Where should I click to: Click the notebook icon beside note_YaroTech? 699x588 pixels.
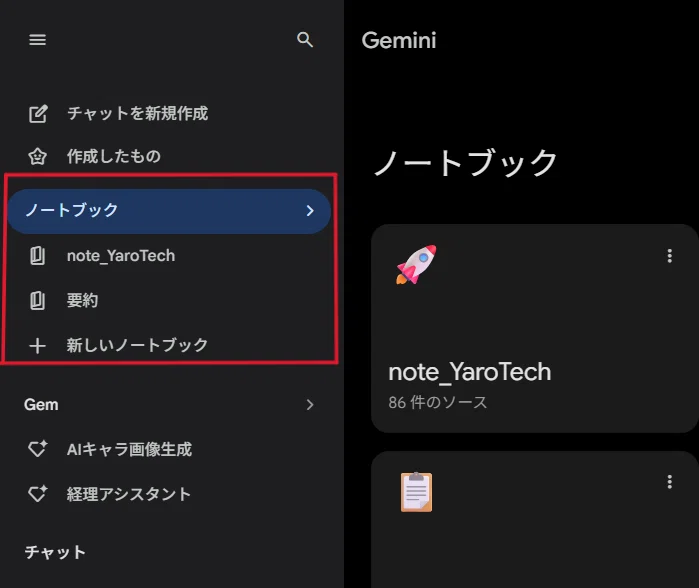click(x=37, y=256)
